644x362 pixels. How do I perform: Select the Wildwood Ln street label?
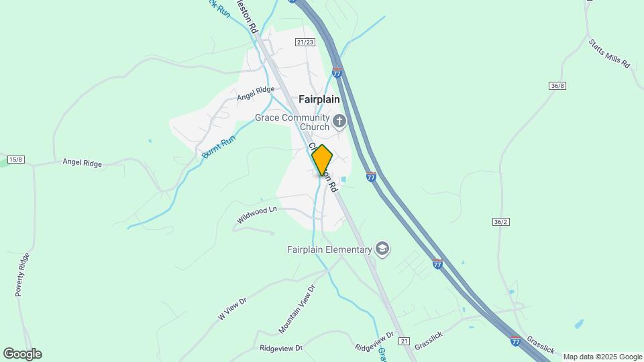point(257,215)
